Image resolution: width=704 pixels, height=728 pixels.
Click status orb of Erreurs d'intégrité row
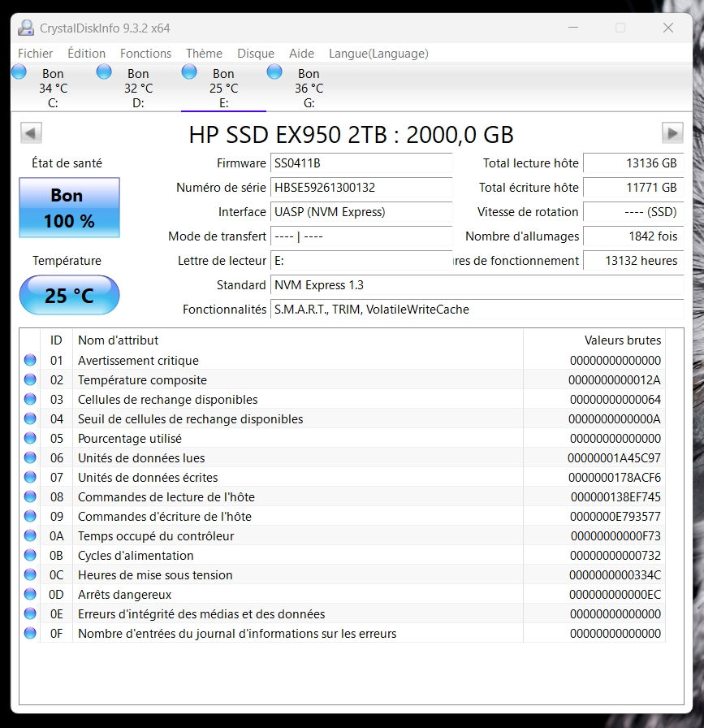tap(30, 613)
